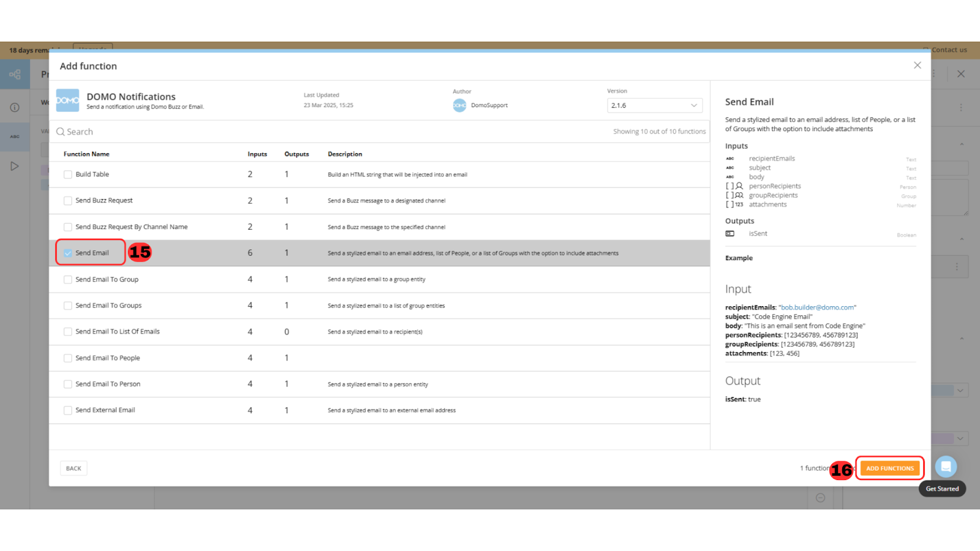Check the Send External Email checkbox

[68, 410]
